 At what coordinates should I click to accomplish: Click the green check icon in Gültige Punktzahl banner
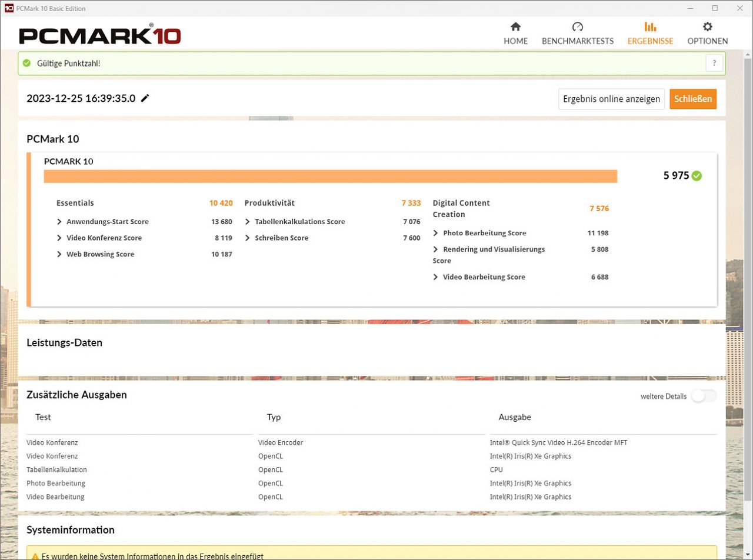point(26,63)
